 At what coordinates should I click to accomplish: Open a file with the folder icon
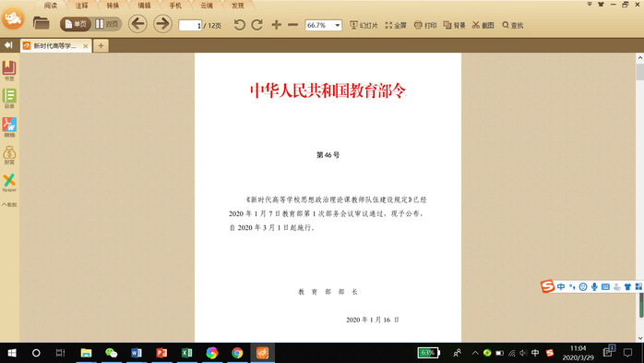[x=42, y=23]
